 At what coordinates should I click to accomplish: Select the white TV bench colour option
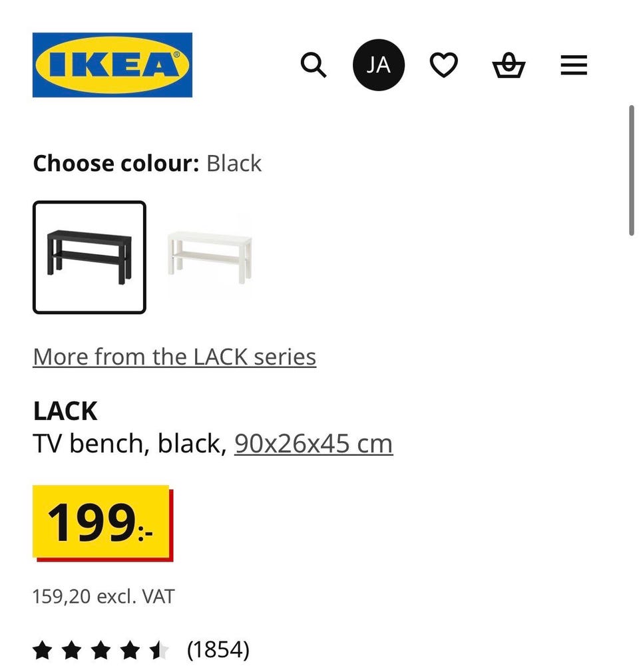pyautogui.click(x=210, y=256)
